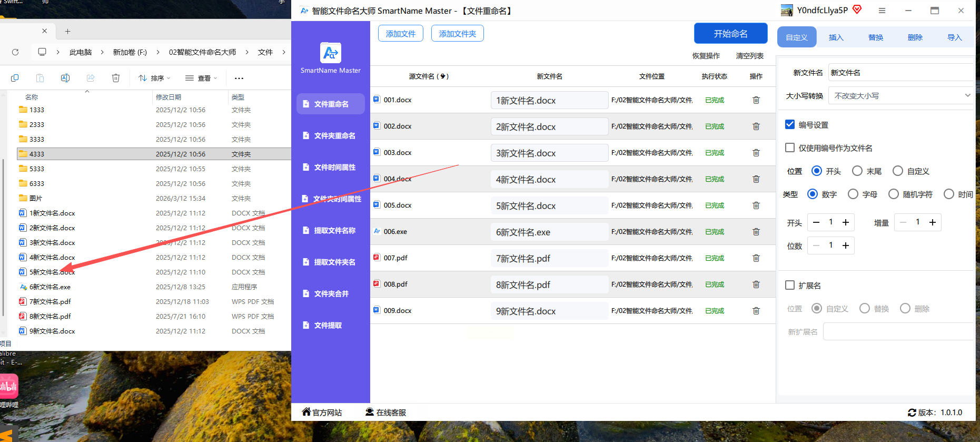Image resolution: width=980 pixels, height=442 pixels.
Task: Switch to the 替换 tab
Action: point(875,37)
